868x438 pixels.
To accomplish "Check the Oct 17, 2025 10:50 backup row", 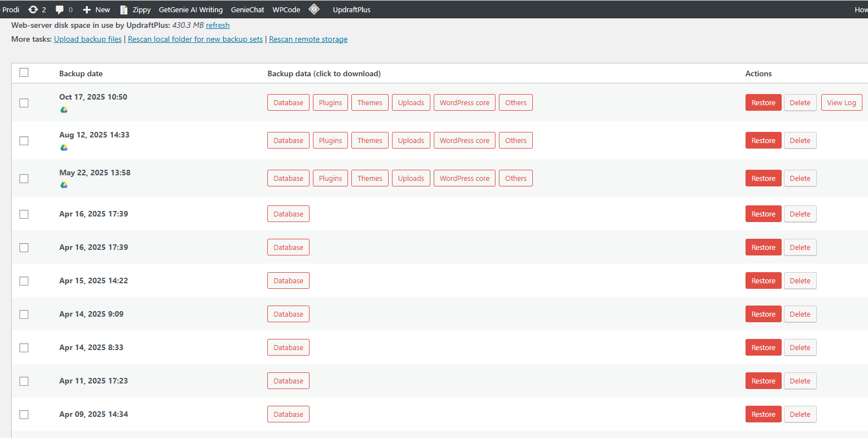I will 24,103.
